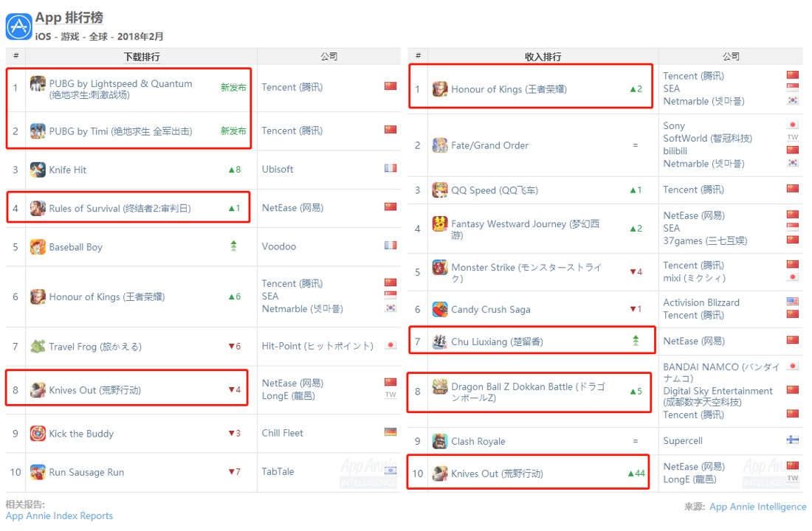Click the 'Baseball Boy' game title text
Viewport: 812px width, 531px height.
point(75,247)
